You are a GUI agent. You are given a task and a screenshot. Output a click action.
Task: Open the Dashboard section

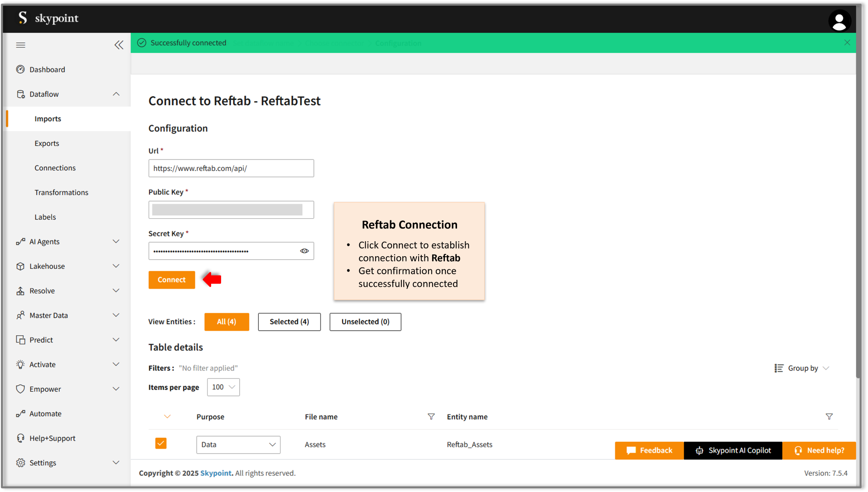pyautogui.click(x=47, y=69)
